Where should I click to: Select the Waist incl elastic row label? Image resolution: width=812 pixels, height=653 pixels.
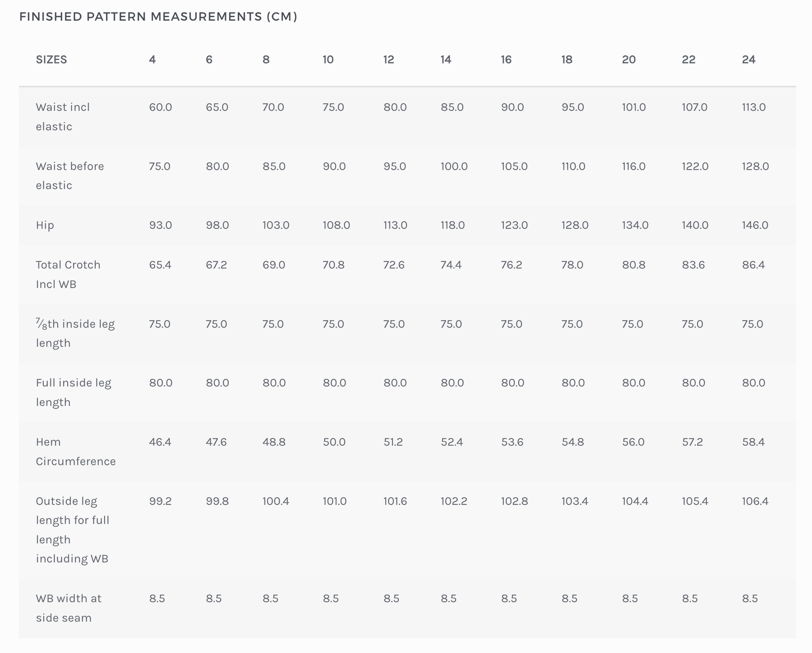(63, 117)
